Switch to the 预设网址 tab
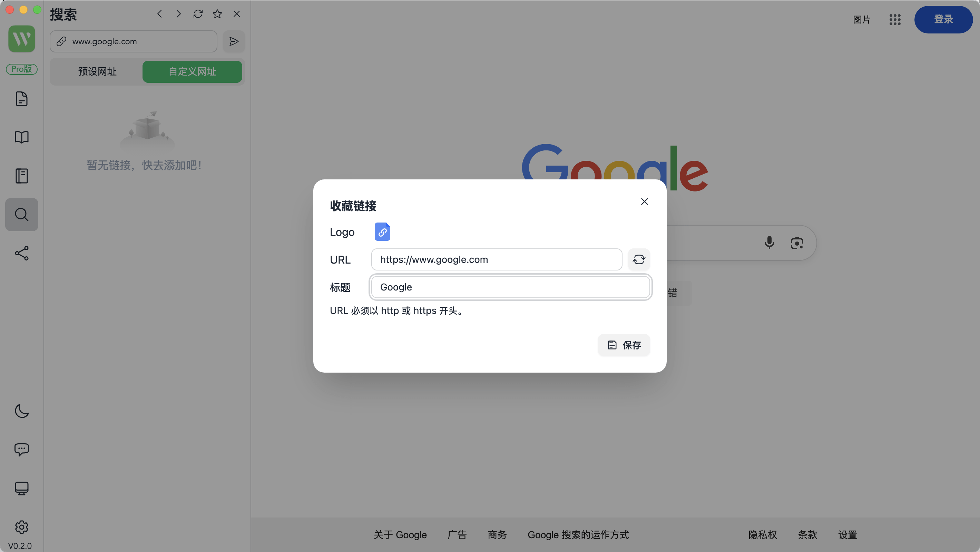The height and width of the screenshot is (552, 980). point(97,71)
